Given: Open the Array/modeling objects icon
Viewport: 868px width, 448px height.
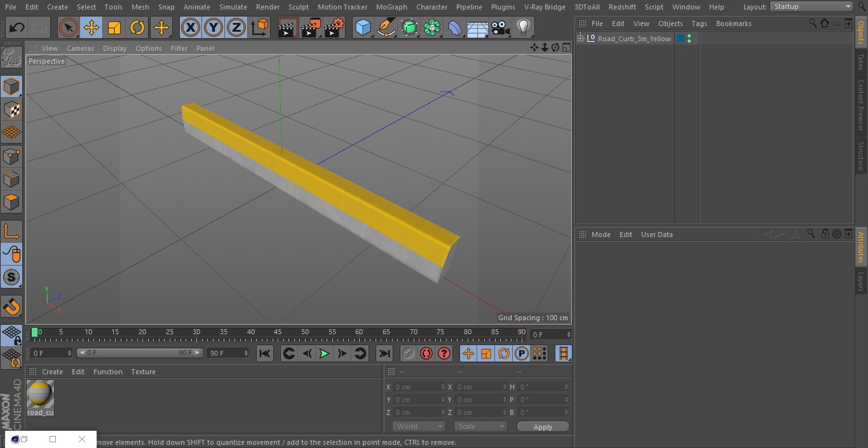Looking at the screenshot, I should [x=432, y=28].
